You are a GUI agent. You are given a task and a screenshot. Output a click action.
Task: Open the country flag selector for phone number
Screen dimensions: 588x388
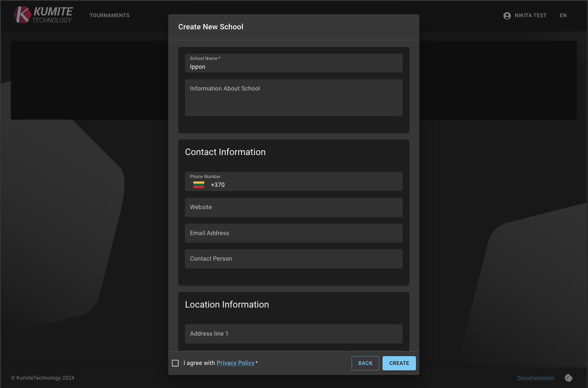click(198, 184)
